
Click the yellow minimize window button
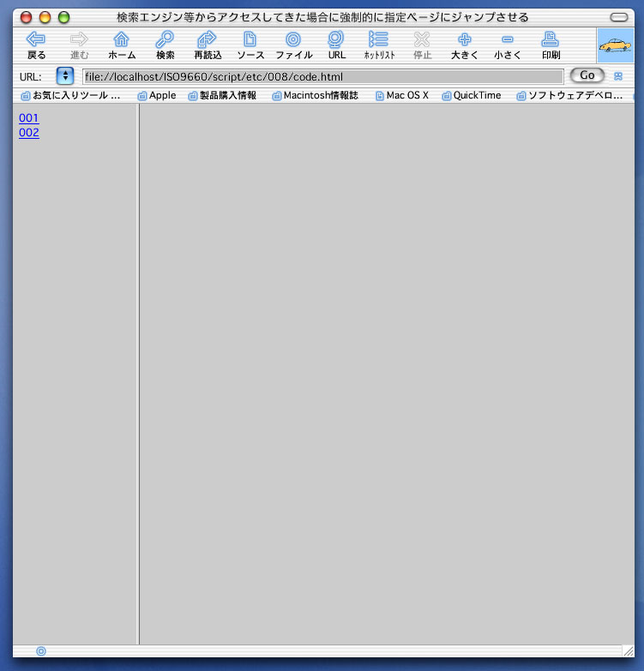pos(45,17)
